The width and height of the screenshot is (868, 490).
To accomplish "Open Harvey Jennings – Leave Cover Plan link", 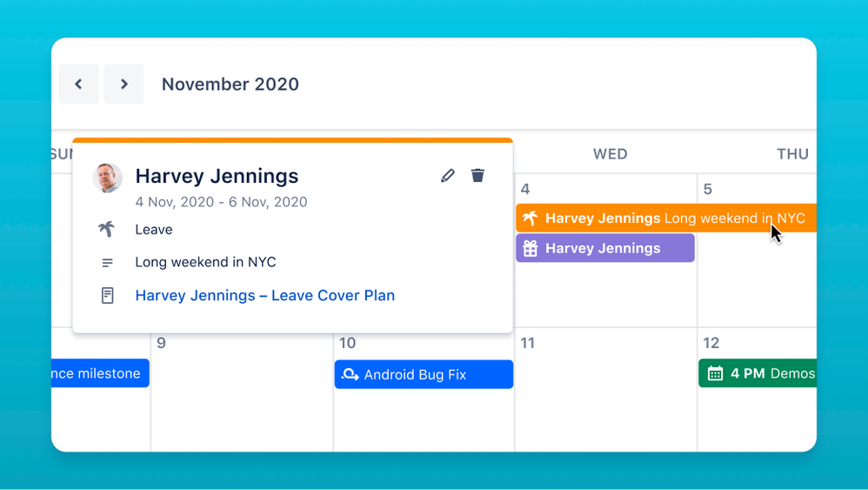I will (x=265, y=296).
